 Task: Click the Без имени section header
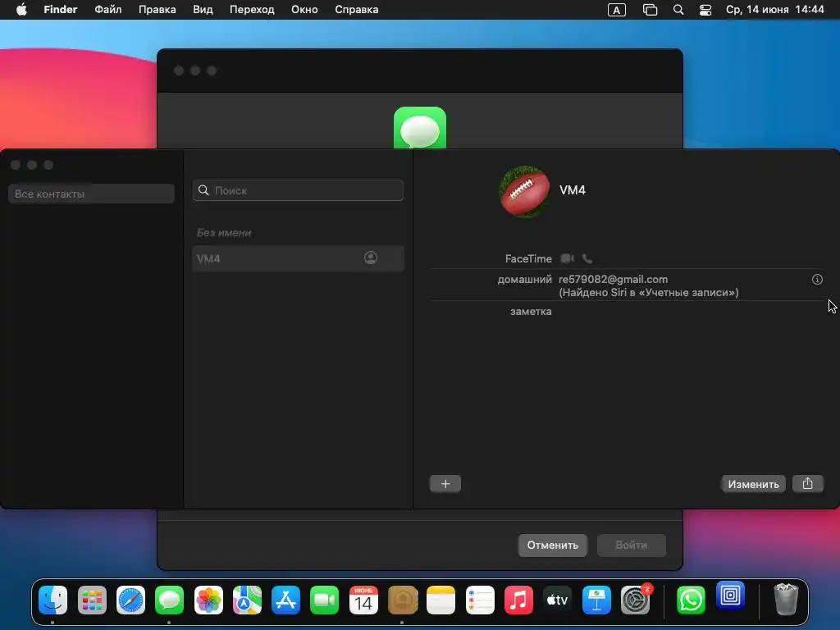pos(224,232)
